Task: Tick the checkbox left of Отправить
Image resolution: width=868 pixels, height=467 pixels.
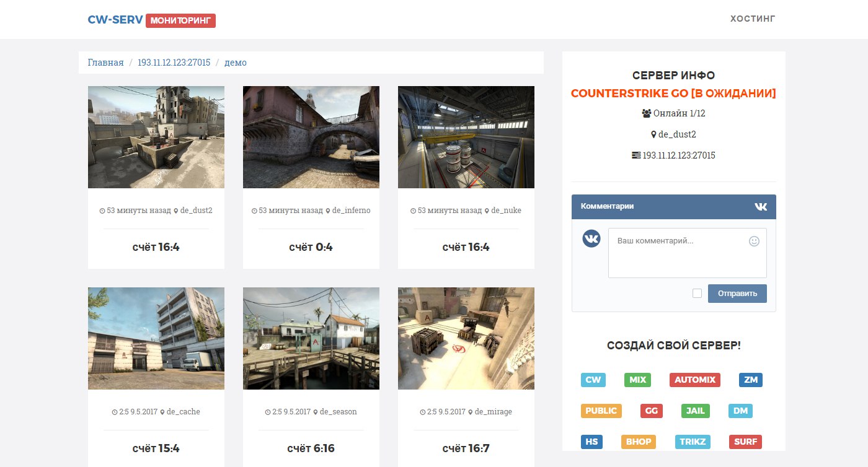Action: 697,293
